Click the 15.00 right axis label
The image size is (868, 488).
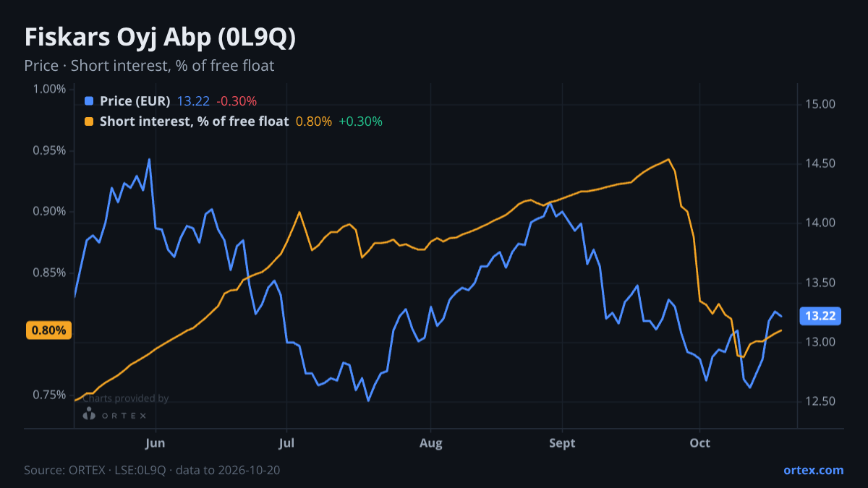click(821, 104)
